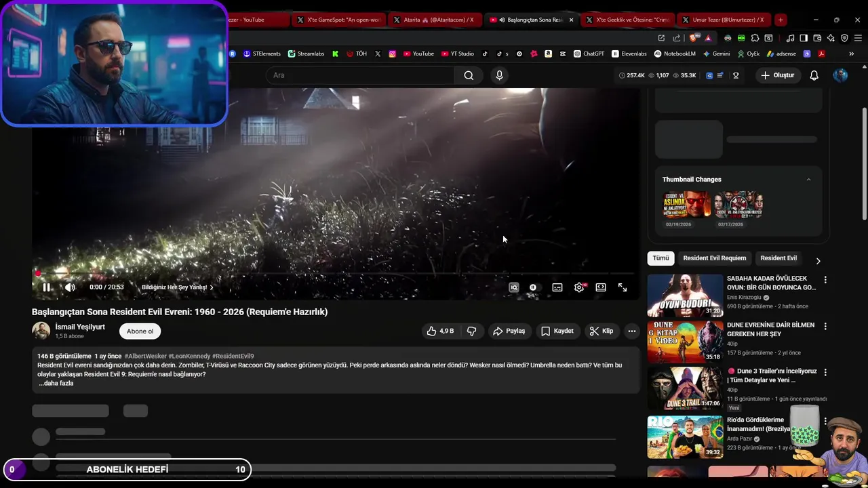Open the 'Dune 3 Trailer'ını İnceliyoruz' video
This screenshot has width=868, height=488.
[685, 388]
